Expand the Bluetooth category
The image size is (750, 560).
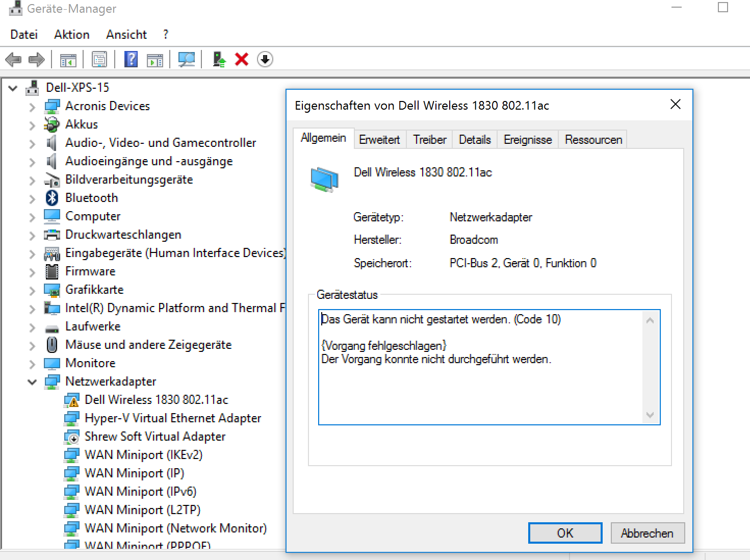(x=32, y=198)
